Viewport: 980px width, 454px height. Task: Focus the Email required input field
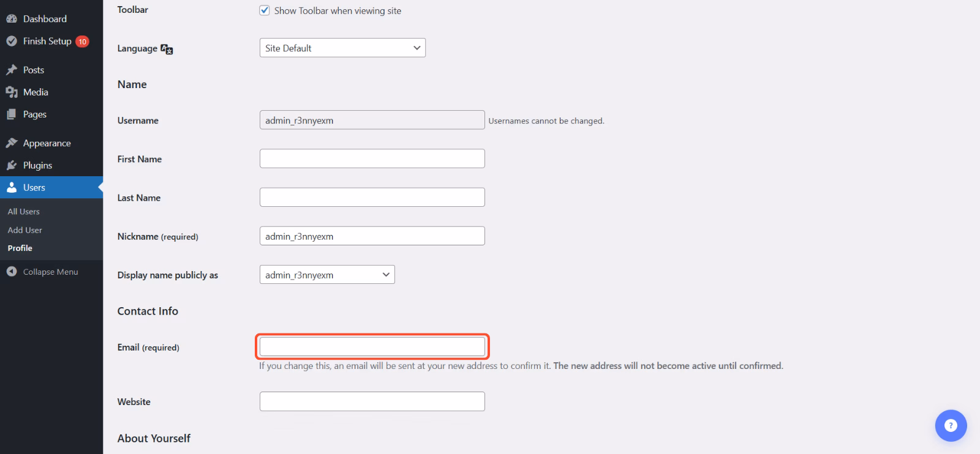coord(372,347)
